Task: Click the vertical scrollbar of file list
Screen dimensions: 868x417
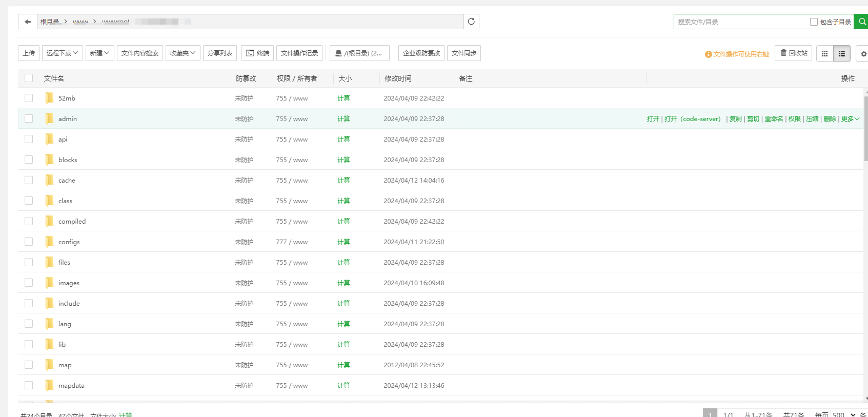Action: click(865, 128)
